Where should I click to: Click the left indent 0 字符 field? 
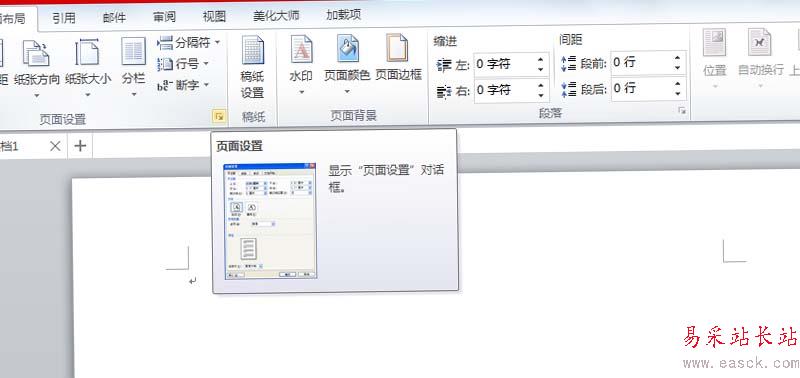(x=504, y=64)
